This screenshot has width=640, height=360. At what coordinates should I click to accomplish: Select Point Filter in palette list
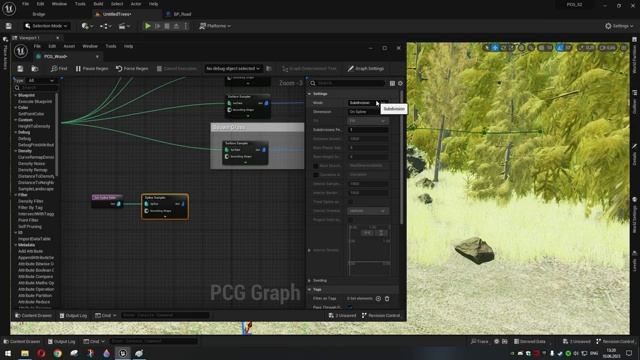(x=28, y=220)
